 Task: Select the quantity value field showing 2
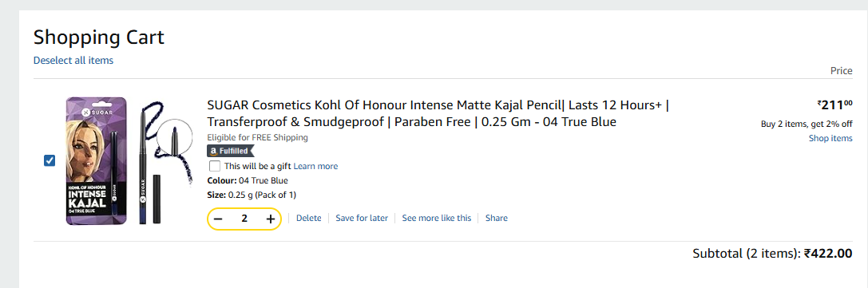(244, 219)
